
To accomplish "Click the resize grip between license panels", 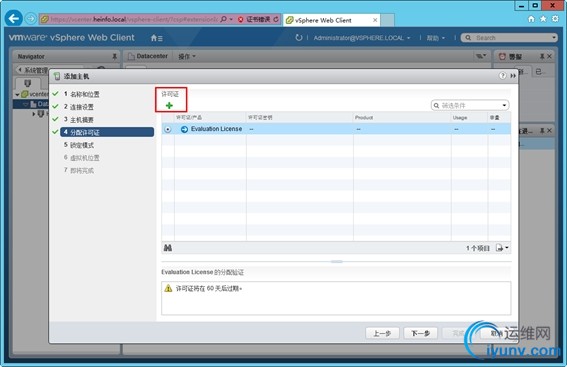I will 337,261.
